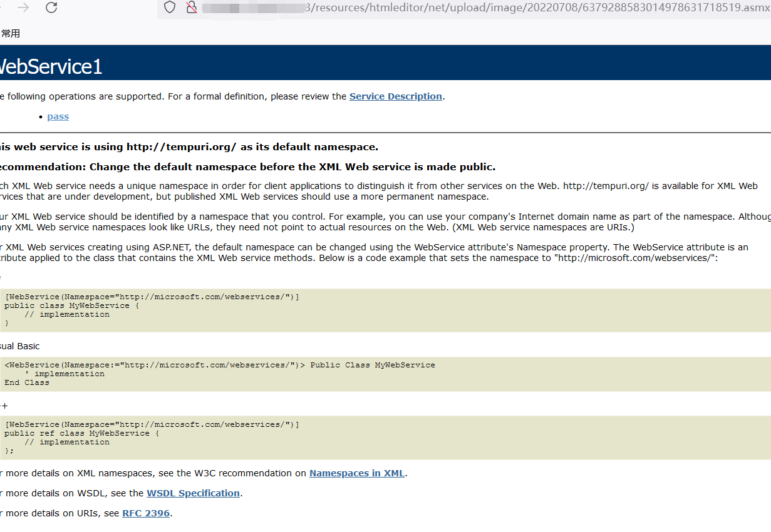The width and height of the screenshot is (771, 532).
Task: Open the Service Description link
Action: point(396,96)
